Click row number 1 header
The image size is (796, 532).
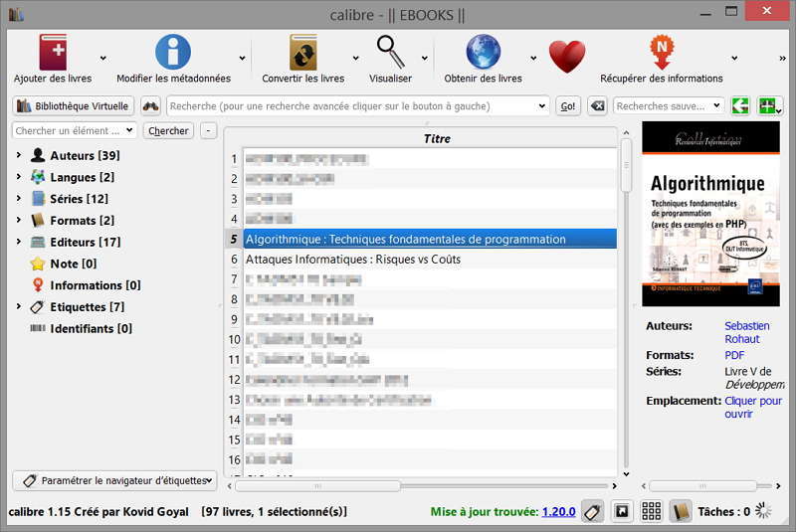coord(234,159)
